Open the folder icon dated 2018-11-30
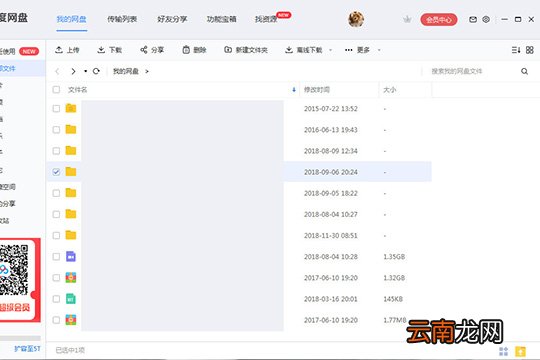This screenshot has height=360, width=540. pos(71,235)
